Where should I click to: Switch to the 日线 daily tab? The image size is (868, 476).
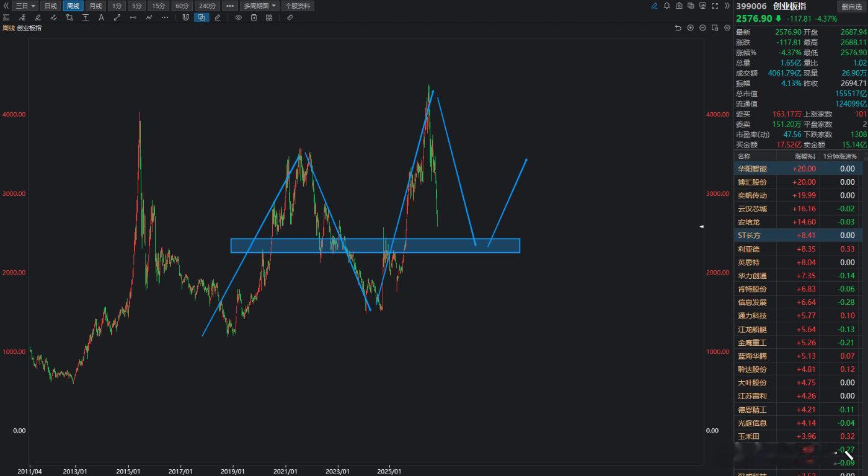(x=51, y=6)
